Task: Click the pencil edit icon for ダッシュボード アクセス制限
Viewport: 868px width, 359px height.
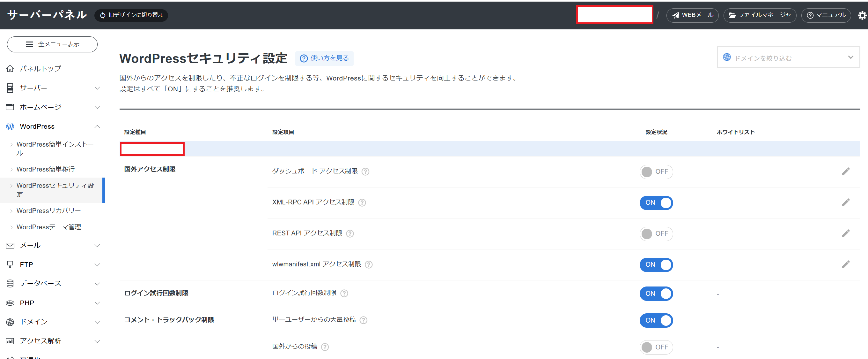Action: click(846, 172)
